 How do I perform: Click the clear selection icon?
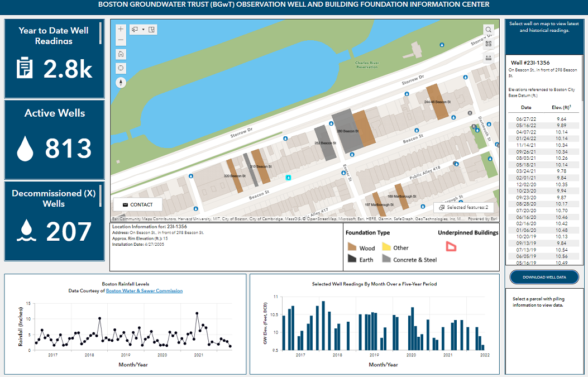[151, 30]
